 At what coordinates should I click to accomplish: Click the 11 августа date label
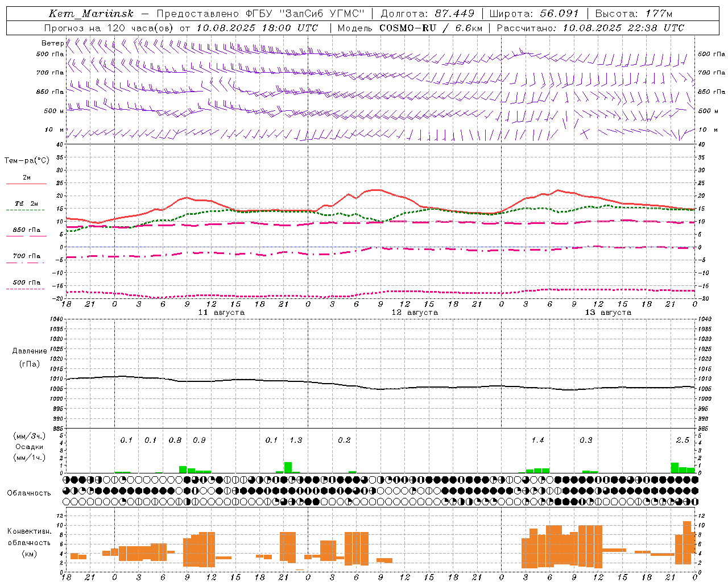[x=221, y=313]
